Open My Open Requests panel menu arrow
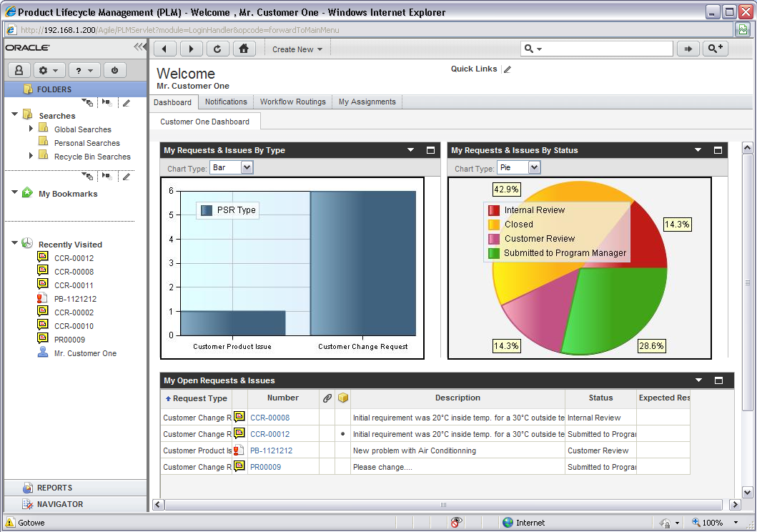The image size is (757, 532). click(698, 380)
